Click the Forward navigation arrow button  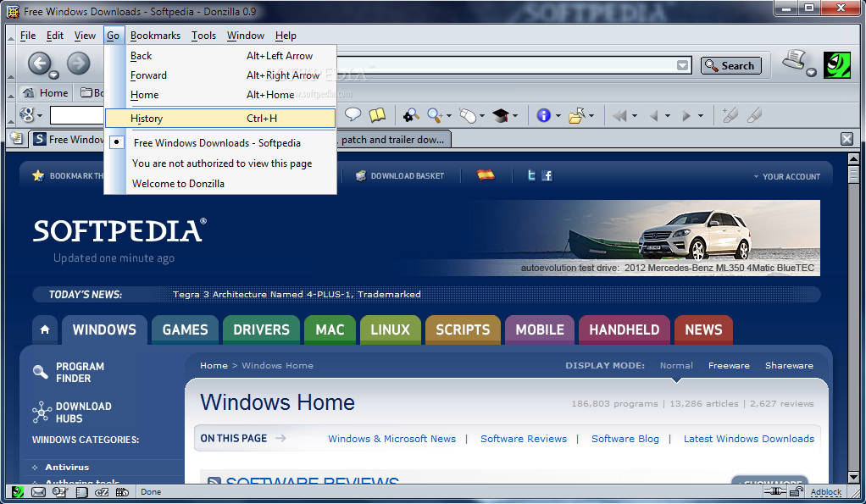click(79, 64)
